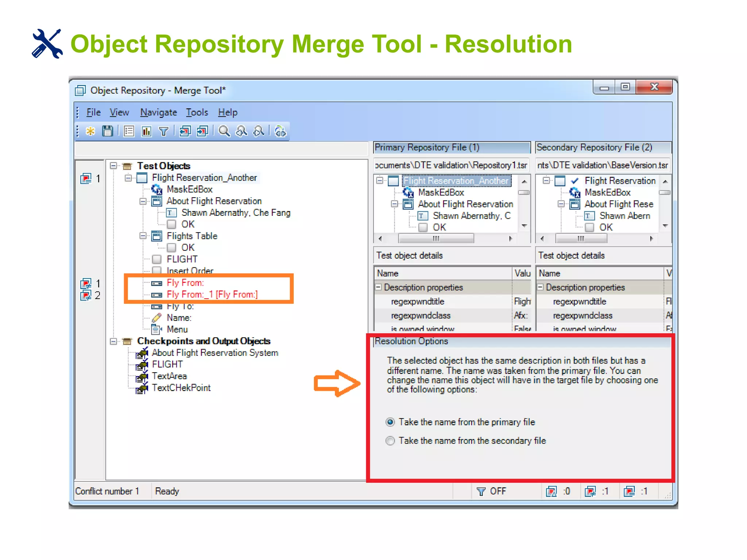747x560 pixels.
Task: Click the Filter funnel toolbar icon
Action: [164, 131]
